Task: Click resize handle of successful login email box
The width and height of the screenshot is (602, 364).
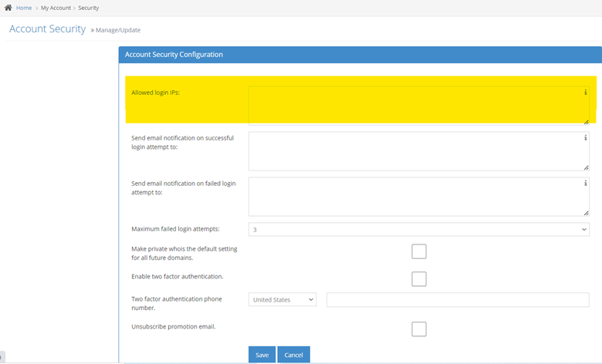Action: point(586,167)
